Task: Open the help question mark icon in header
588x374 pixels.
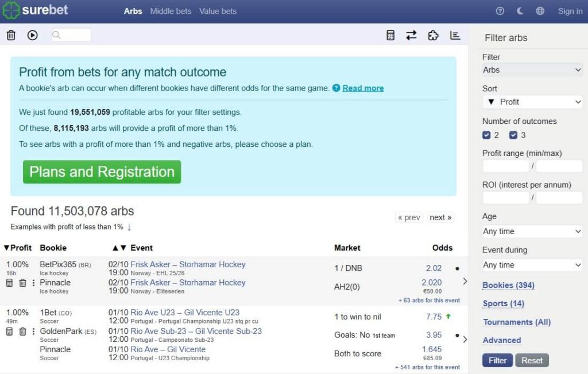Action: click(x=500, y=11)
